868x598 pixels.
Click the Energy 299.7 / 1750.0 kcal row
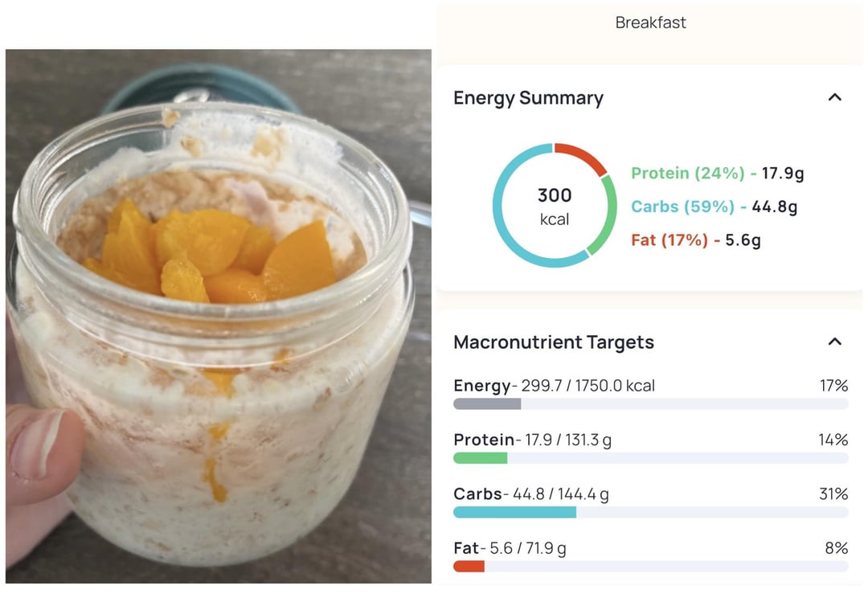[x=650, y=385]
